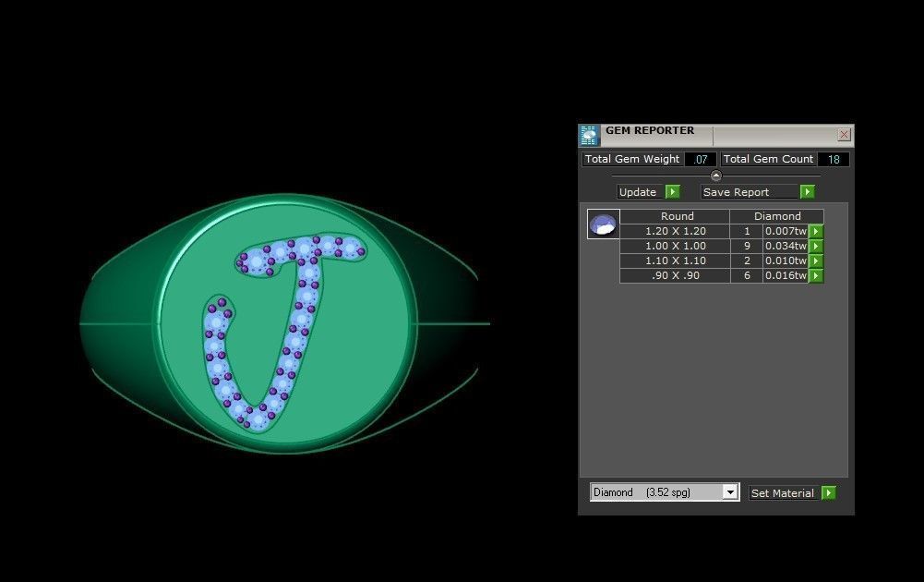Image resolution: width=924 pixels, height=582 pixels.
Task: Click the 0.010tw weight cell
Action: tap(786, 261)
